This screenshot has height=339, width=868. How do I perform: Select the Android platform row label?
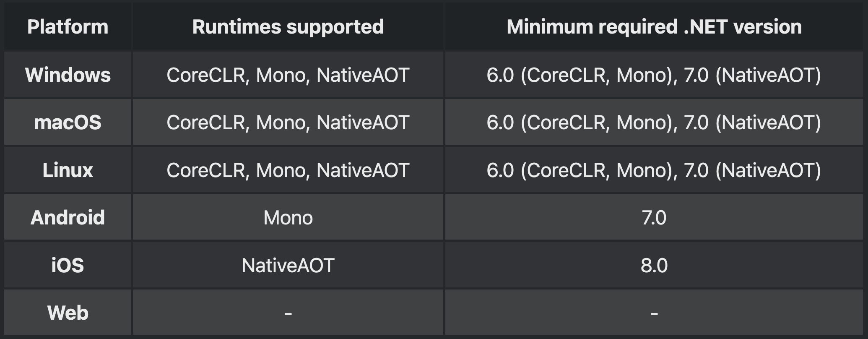[68, 218]
